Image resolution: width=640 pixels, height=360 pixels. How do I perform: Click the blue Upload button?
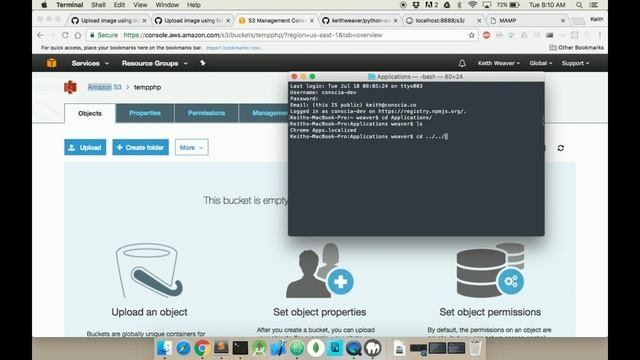tap(85, 147)
